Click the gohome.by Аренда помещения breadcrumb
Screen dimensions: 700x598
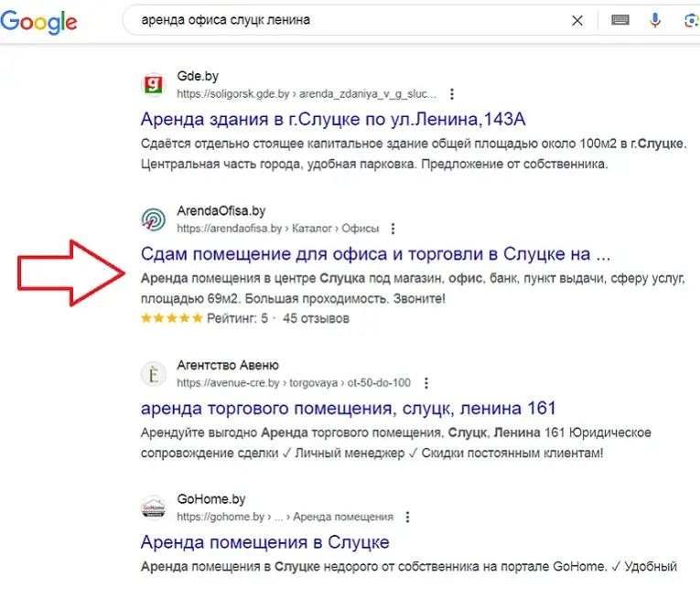coord(285,518)
